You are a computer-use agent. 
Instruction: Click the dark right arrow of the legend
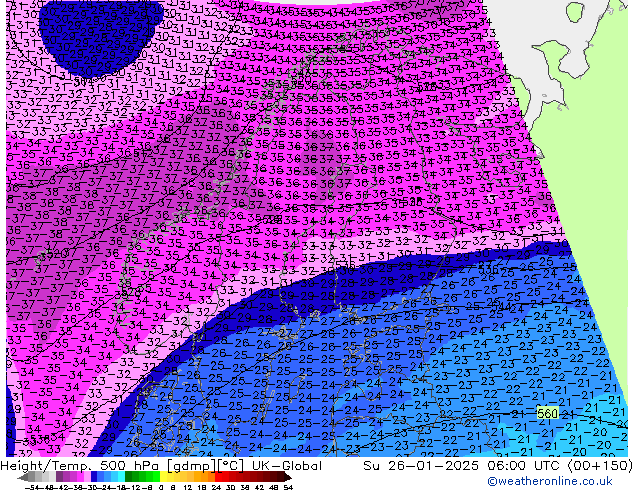(287, 477)
